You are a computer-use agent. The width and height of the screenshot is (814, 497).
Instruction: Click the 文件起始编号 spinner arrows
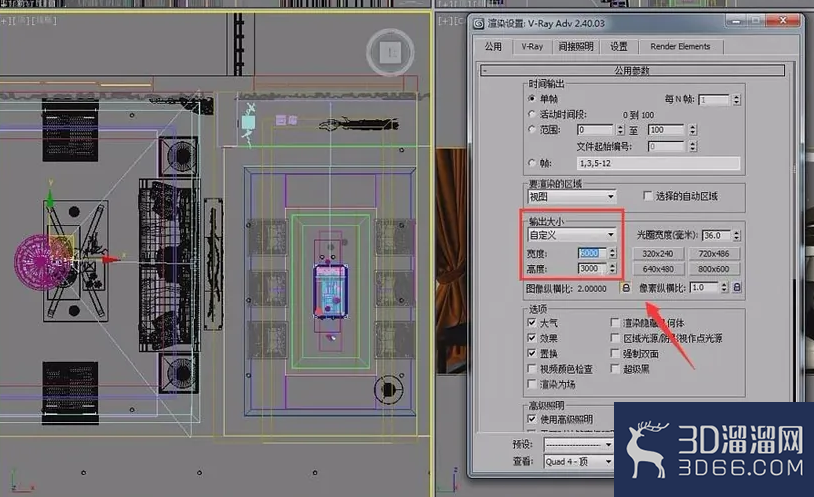[x=693, y=146]
